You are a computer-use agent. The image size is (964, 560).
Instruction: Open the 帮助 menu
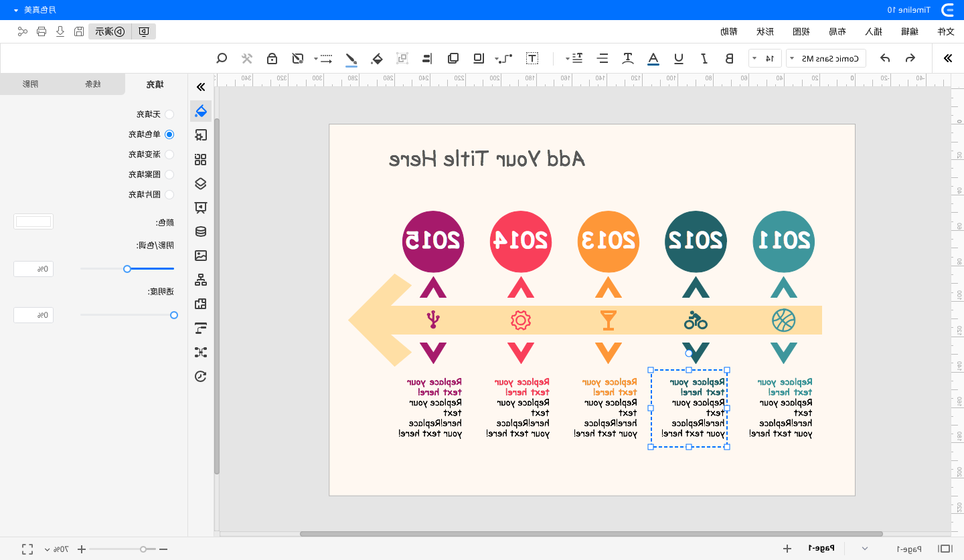pyautogui.click(x=728, y=31)
